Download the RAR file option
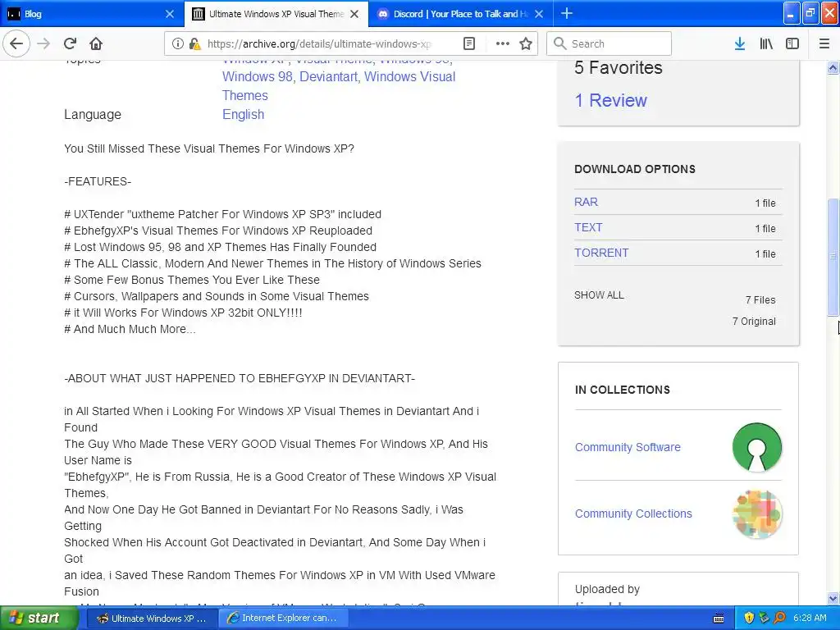Screen dimensions: 840x630 point(586,202)
